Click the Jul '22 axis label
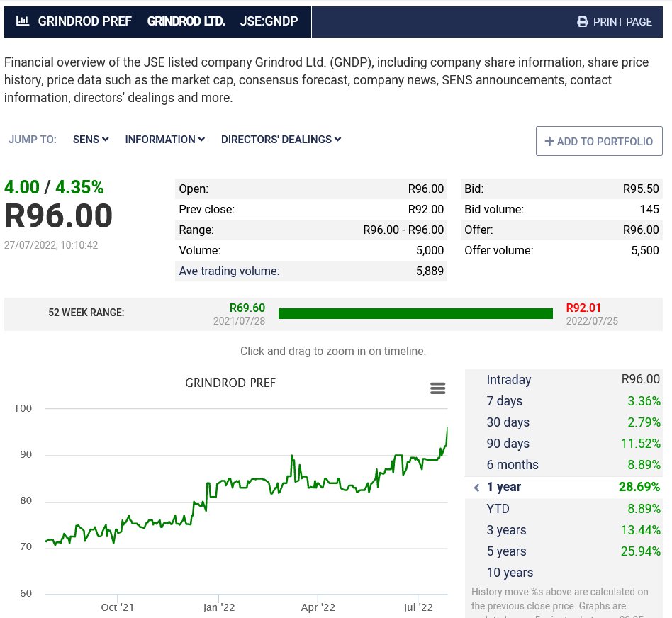The image size is (672, 618). (x=418, y=607)
